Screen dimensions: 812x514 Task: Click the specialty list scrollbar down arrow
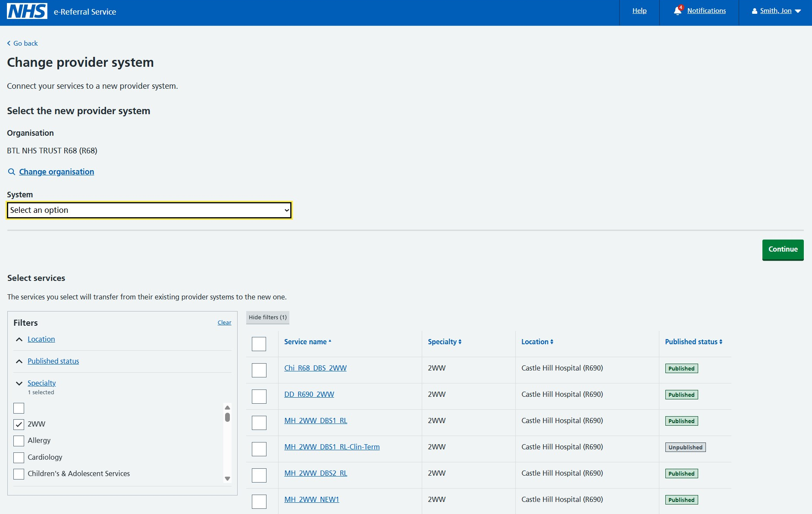click(228, 479)
